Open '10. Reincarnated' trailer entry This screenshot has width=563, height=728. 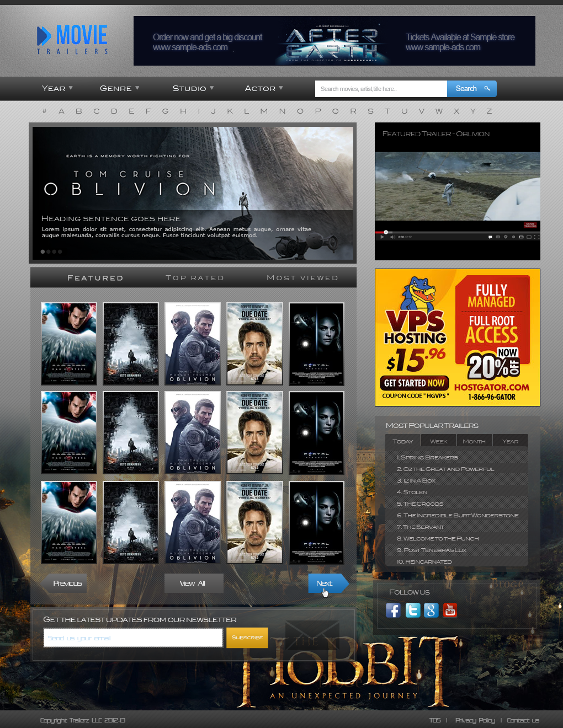pyautogui.click(x=456, y=561)
